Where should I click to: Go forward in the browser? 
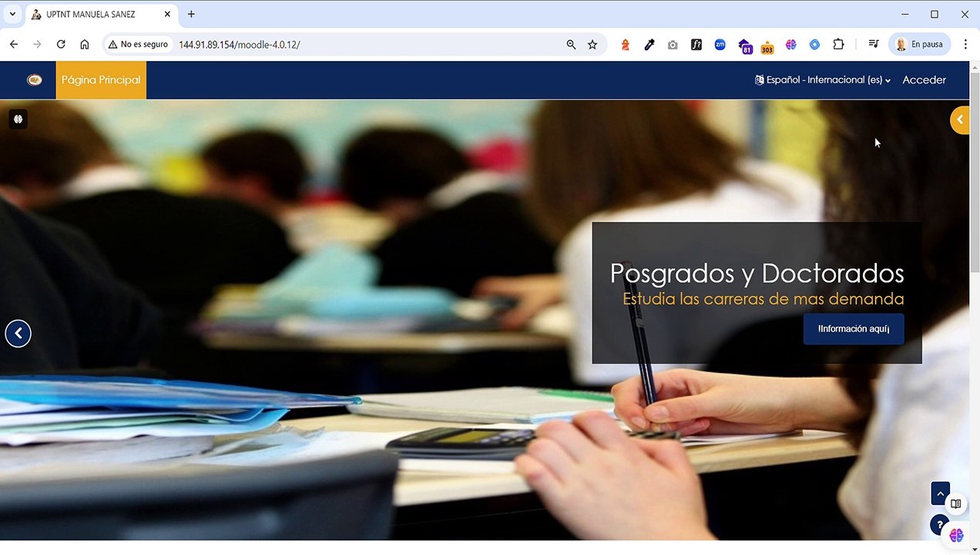click(37, 45)
